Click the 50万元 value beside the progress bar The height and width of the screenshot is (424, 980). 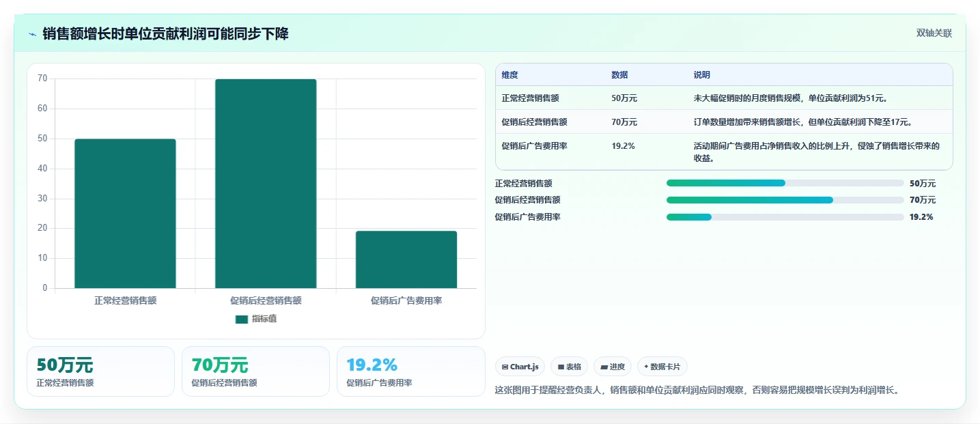(923, 184)
